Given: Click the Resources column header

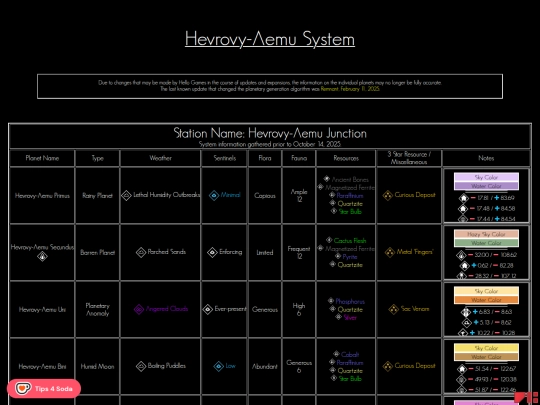Looking at the screenshot, I should [x=346, y=158].
